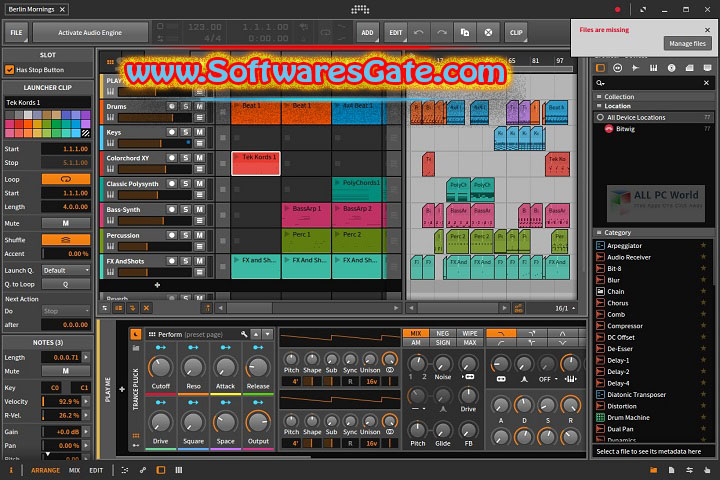Viewport: 720px width, 480px height.
Task: Launch the Tek Kords 1 clip
Action: pyautogui.click(x=237, y=157)
